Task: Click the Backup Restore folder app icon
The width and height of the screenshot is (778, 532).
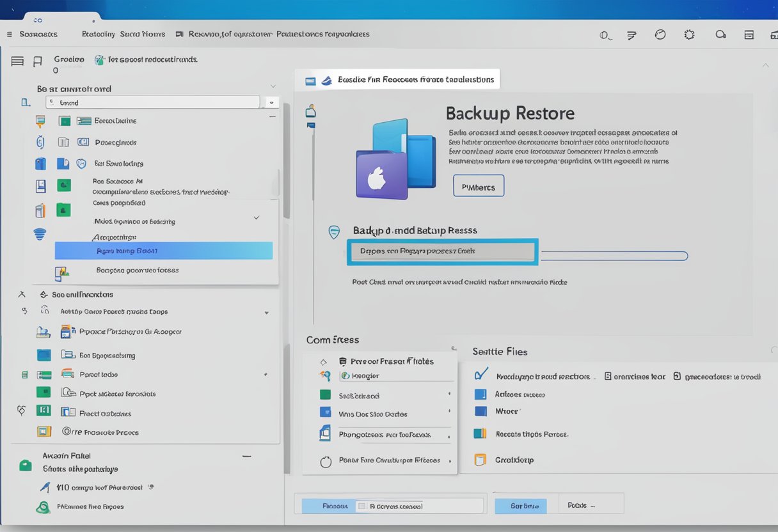Action: [395, 159]
